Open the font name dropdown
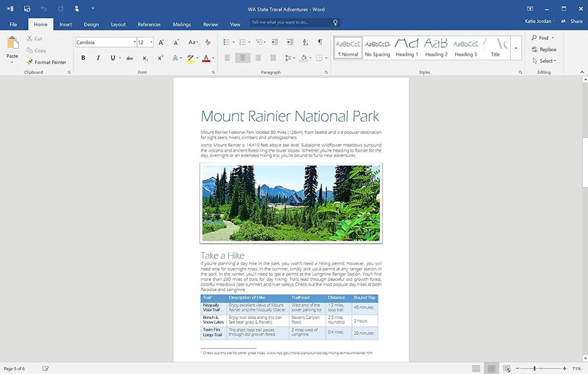Image resolution: width=588 pixels, height=374 pixels. pyautogui.click(x=134, y=42)
